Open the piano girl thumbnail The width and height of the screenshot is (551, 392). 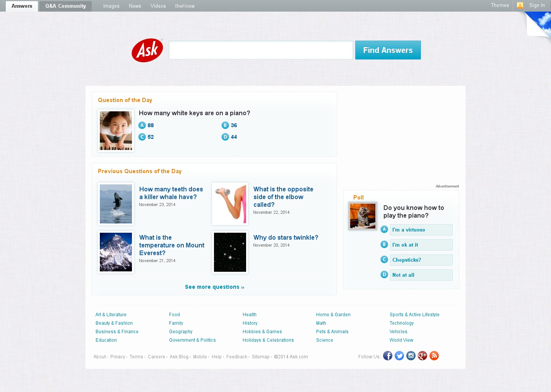point(116,131)
